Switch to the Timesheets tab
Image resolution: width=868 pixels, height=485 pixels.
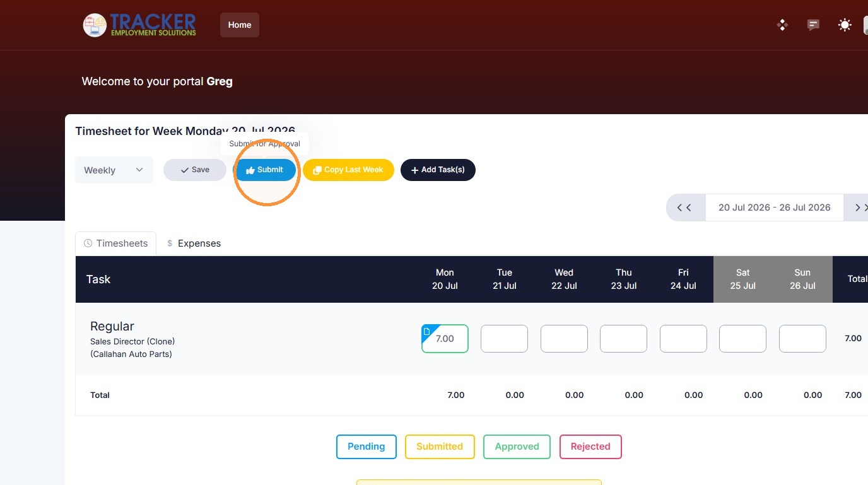(x=116, y=243)
